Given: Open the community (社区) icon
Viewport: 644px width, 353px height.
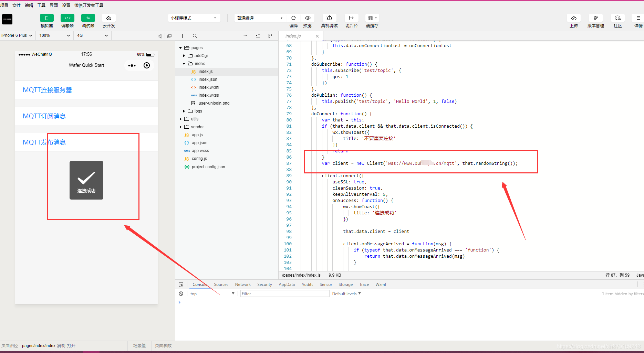Looking at the screenshot, I should 618,18.
